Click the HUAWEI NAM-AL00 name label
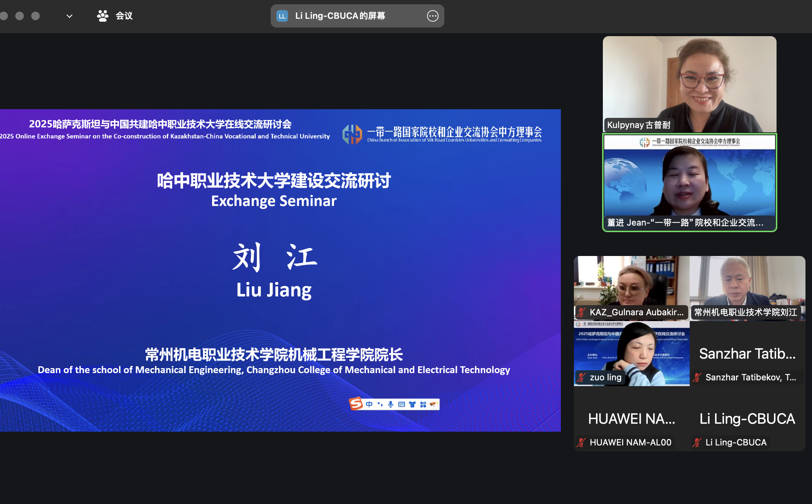The width and height of the screenshot is (812, 504). tap(630, 442)
